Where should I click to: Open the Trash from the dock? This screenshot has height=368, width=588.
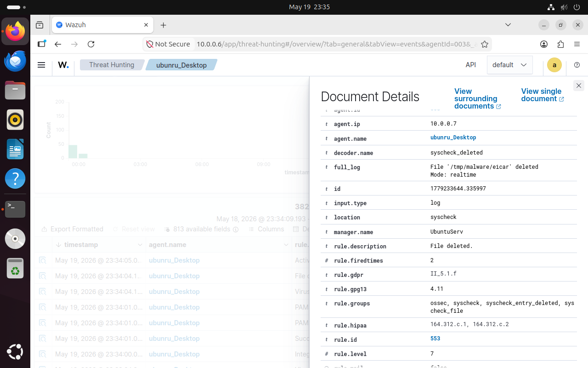15,268
